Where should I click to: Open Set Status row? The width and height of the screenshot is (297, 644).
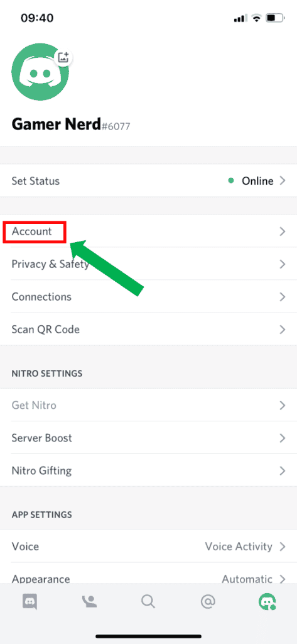148,180
